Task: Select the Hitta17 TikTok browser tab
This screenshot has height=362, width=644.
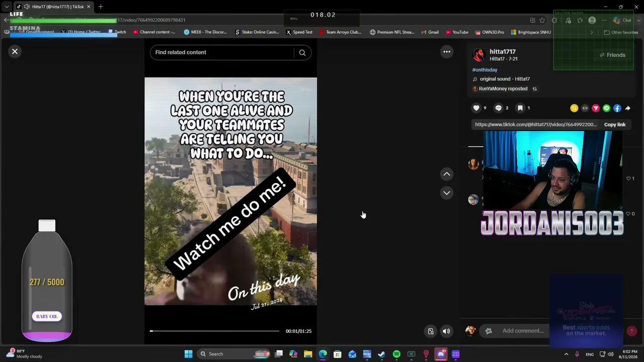Action: tap(53, 7)
